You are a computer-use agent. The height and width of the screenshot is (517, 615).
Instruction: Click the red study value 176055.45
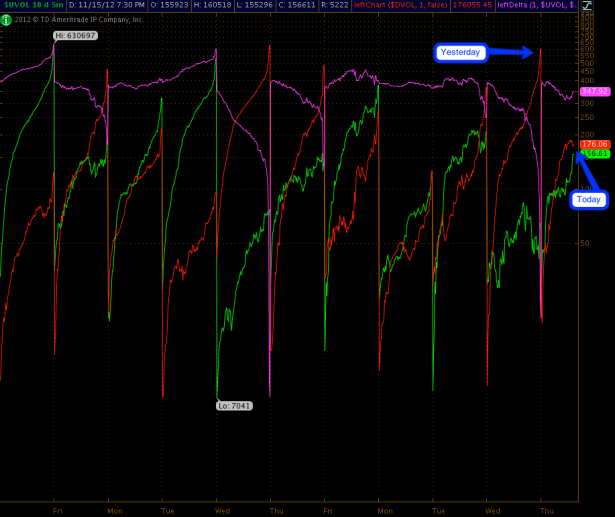(472, 5)
